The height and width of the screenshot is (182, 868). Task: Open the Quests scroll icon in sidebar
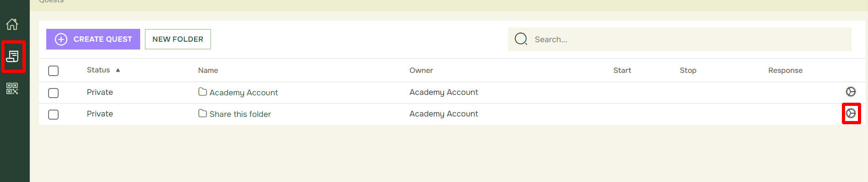tap(12, 56)
